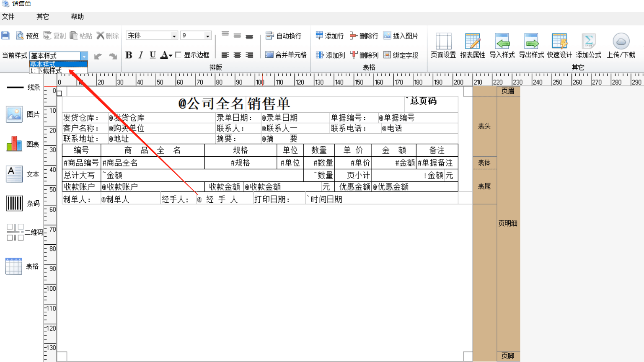Toggle Bold formatting
644x362 pixels.
(129, 55)
